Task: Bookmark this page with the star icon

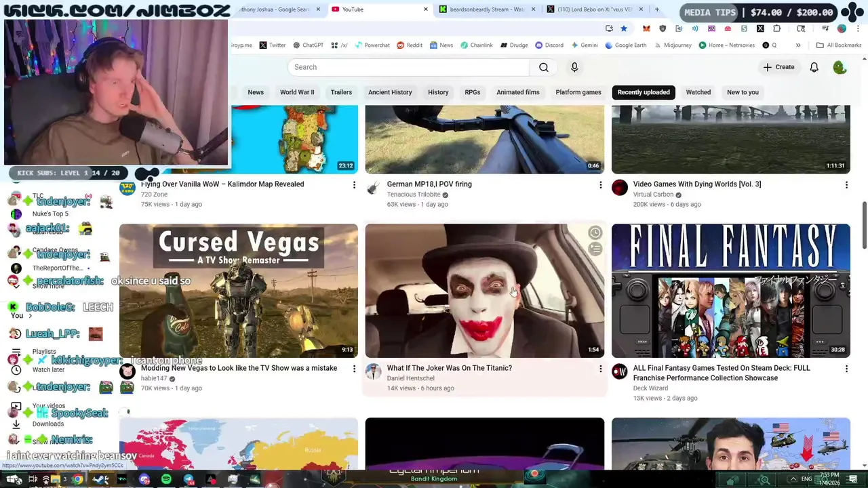Action: coord(624,28)
